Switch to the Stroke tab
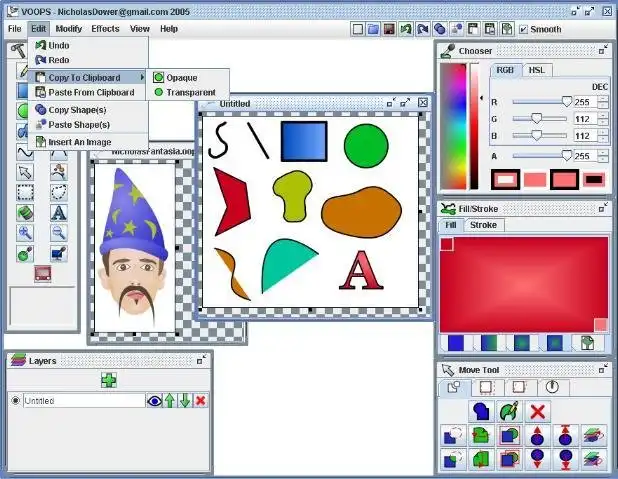This screenshot has width=618, height=479. [x=483, y=225]
